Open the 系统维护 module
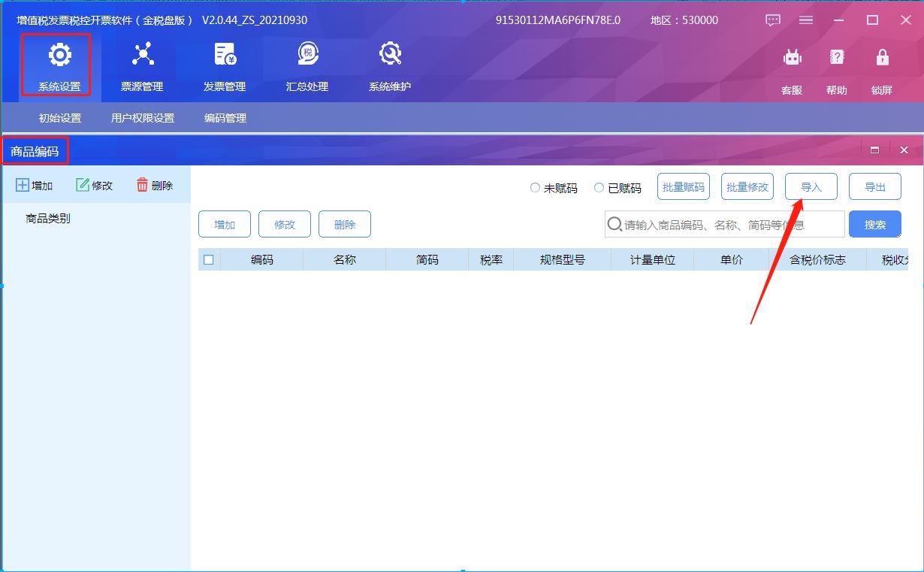The image size is (924, 572). pos(389,65)
